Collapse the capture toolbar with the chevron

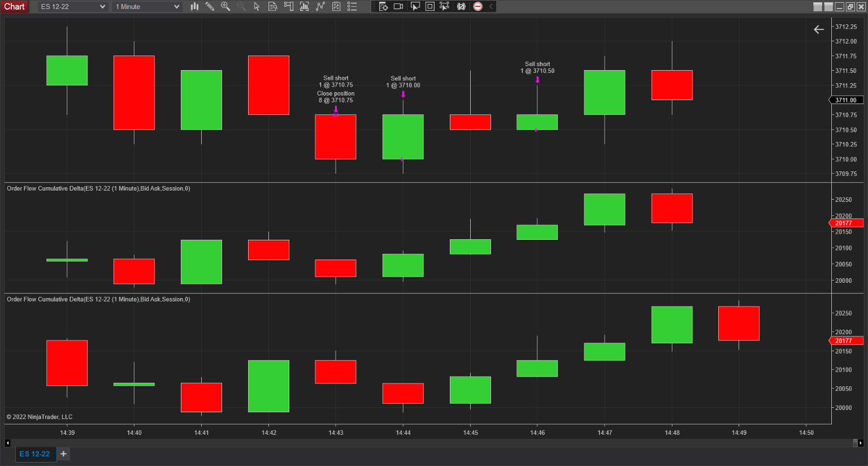491,6
